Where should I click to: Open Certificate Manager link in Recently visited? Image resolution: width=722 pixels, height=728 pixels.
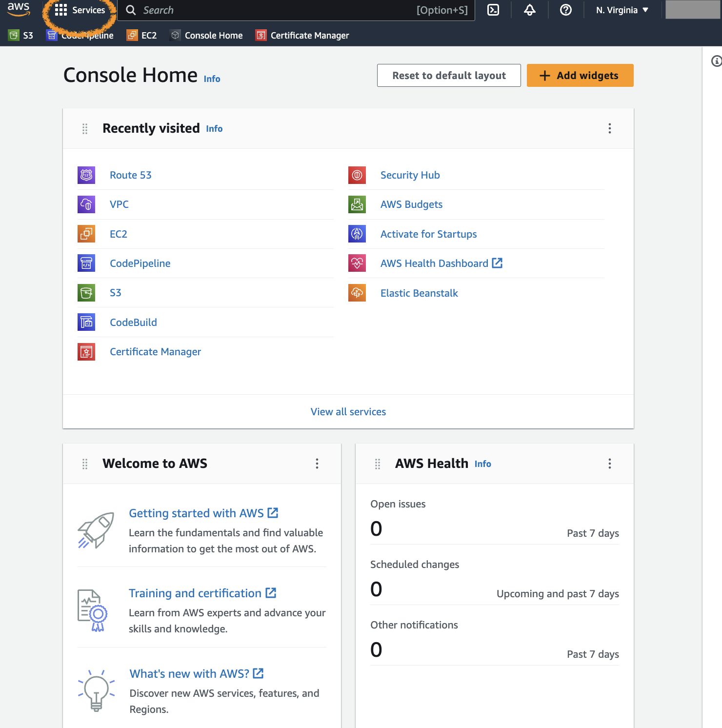[155, 352]
